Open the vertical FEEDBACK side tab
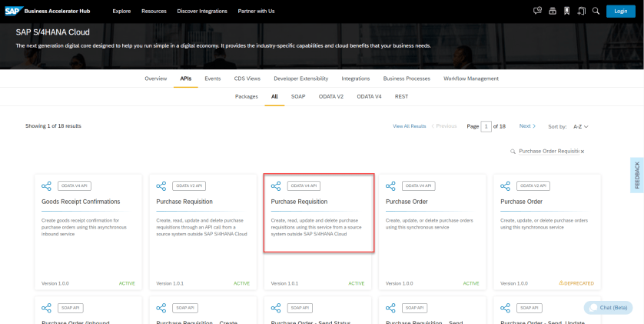The image size is (644, 324). (637, 175)
